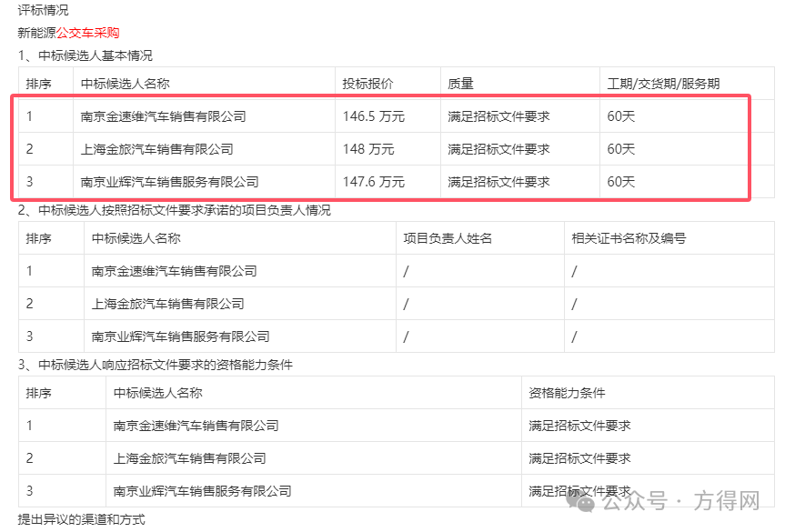Click the 相关证书 slash for 南京金速维
The height and width of the screenshot is (532, 785).
tap(574, 271)
